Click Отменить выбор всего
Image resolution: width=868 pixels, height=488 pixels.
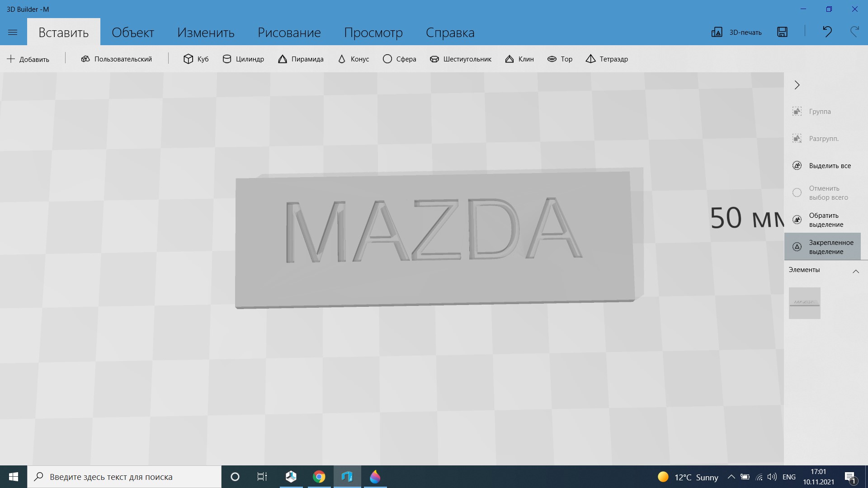(822, 193)
